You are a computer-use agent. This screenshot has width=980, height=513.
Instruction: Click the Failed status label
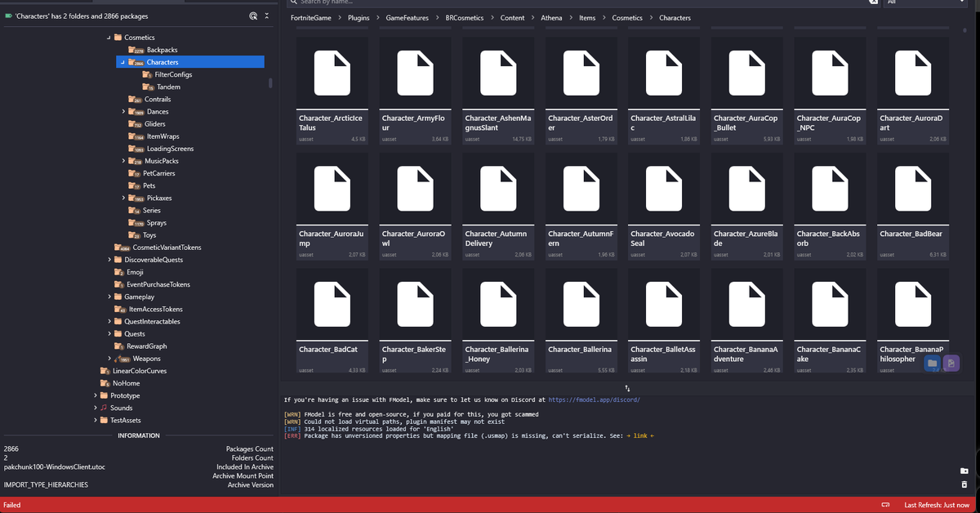(12, 505)
